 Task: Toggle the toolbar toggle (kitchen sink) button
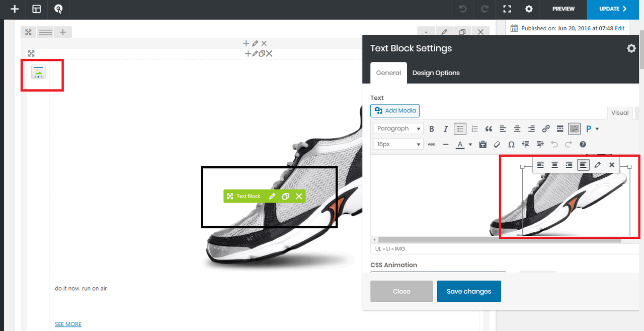574,129
